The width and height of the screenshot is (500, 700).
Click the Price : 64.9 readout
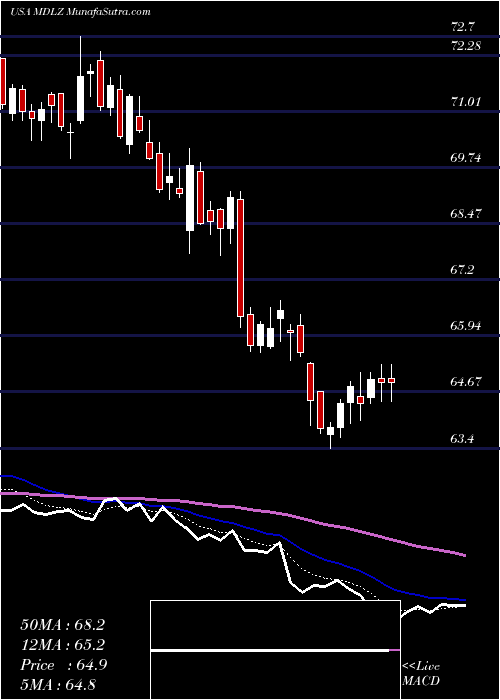pos(64,665)
